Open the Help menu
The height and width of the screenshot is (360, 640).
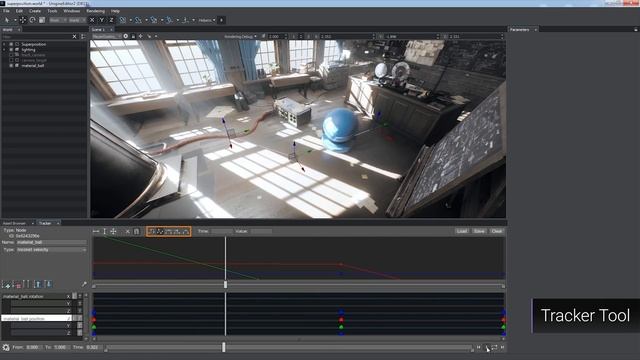116,11
